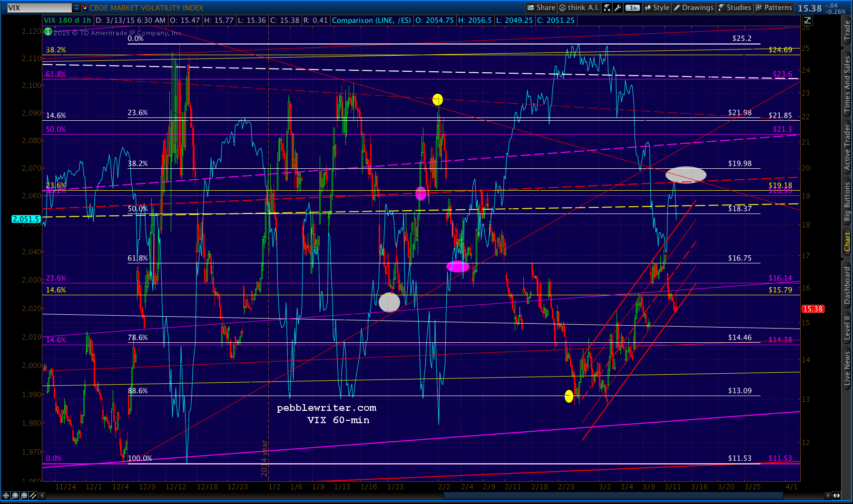Open the Style menu
Image resolution: width=853 pixels, height=504 pixels.
(x=657, y=8)
